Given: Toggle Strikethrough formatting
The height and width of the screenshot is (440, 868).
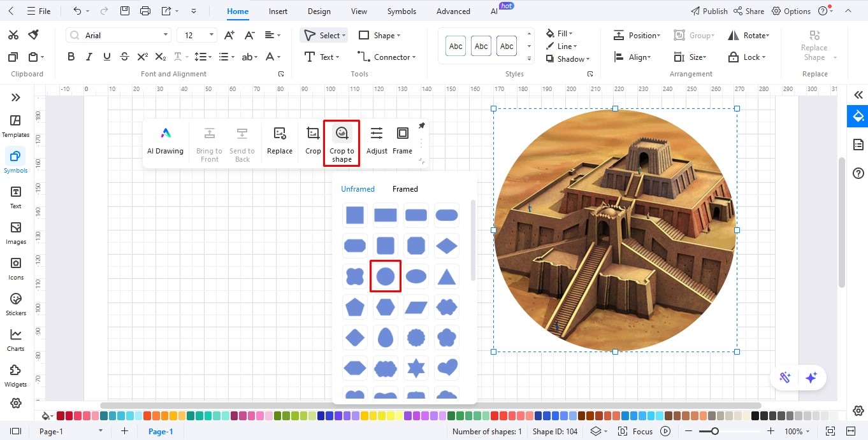Looking at the screenshot, I should pos(124,57).
